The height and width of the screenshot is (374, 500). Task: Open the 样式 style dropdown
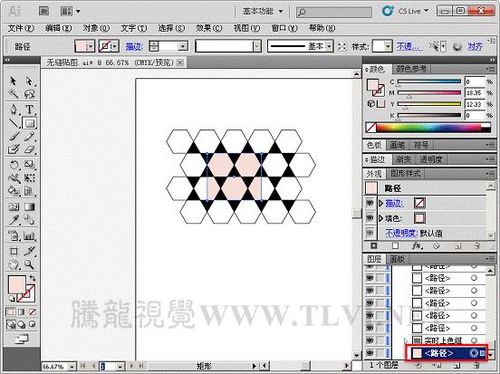pos(388,46)
